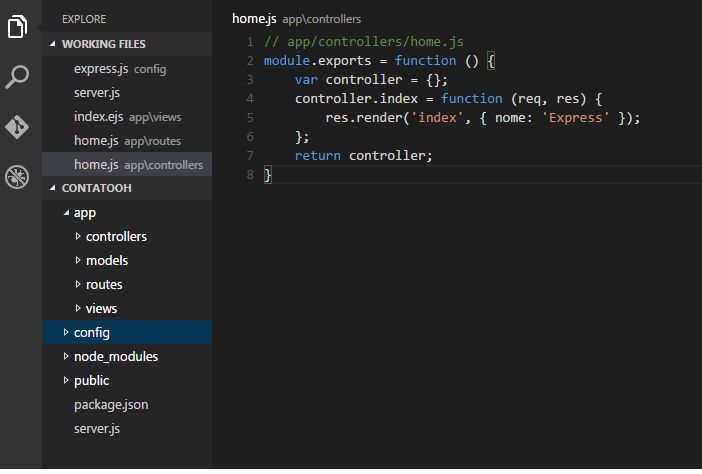702x474 pixels.
Task: Collapse the app folder arrow
Action: click(x=66, y=213)
